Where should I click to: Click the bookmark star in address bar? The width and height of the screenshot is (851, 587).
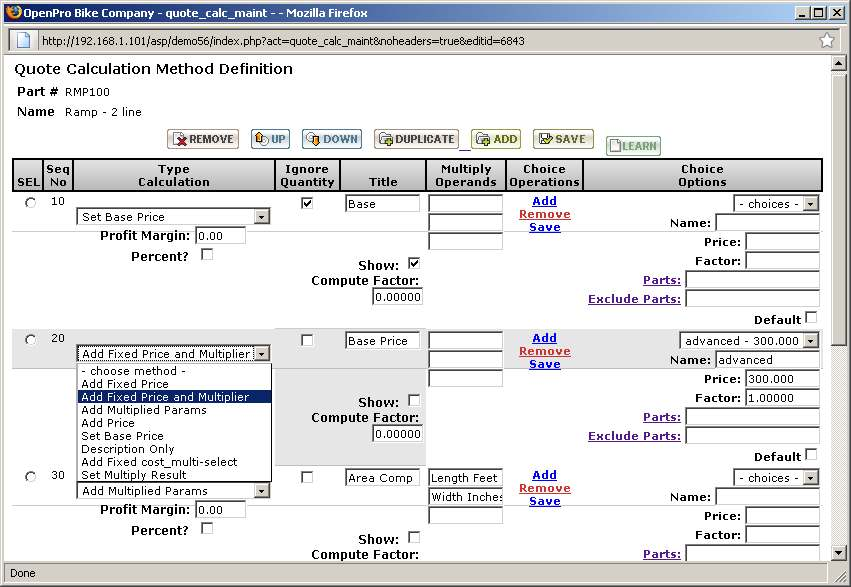[x=827, y=41]
